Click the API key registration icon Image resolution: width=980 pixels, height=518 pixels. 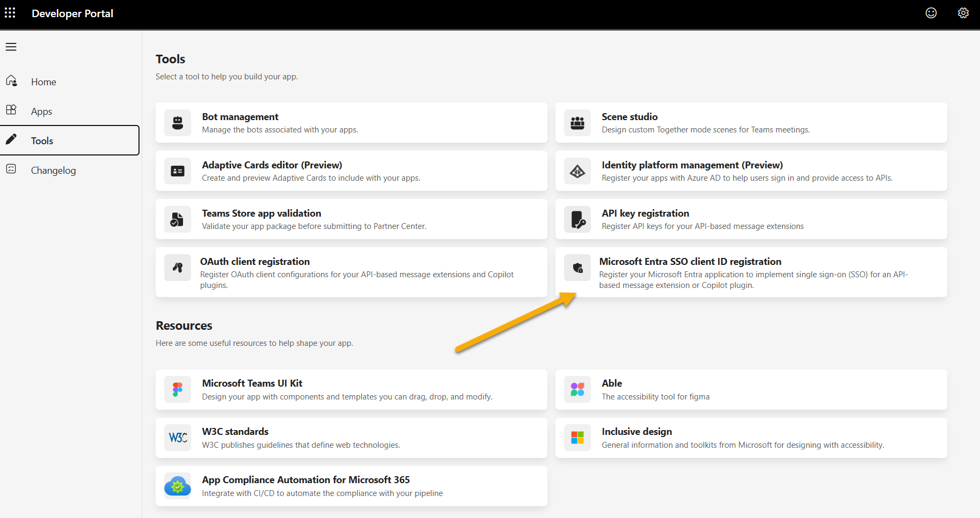click(x=577, y=219)
